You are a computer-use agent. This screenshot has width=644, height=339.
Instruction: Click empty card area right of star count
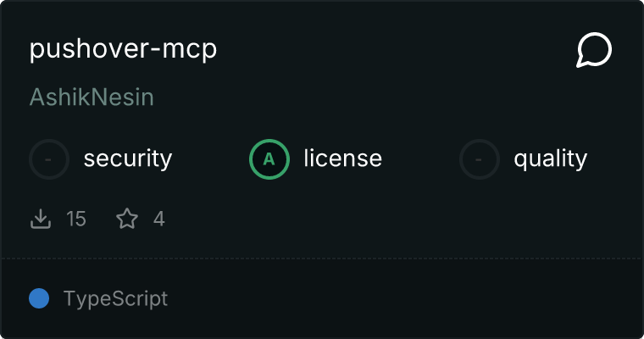click(402, 219)
